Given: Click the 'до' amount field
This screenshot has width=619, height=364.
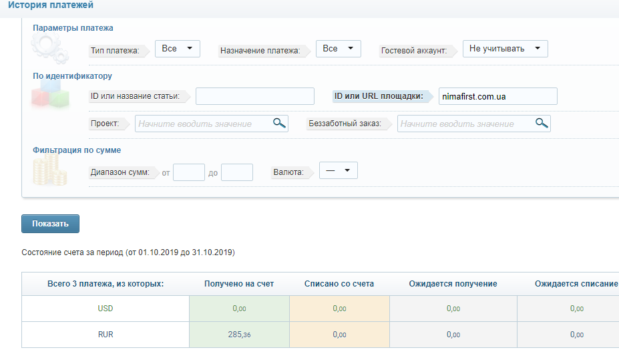Looking at the screenshot, I should click(237, 172).
